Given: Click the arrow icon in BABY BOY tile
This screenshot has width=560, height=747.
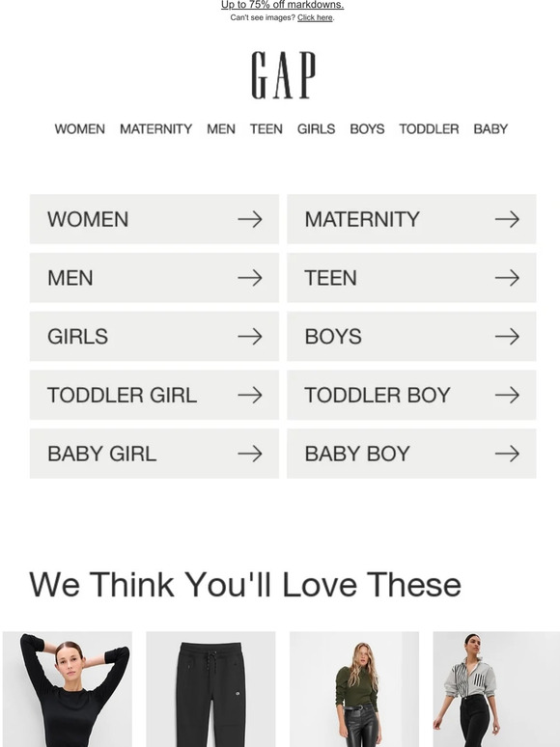Looking at the screenshot, I should click(507, 454).
